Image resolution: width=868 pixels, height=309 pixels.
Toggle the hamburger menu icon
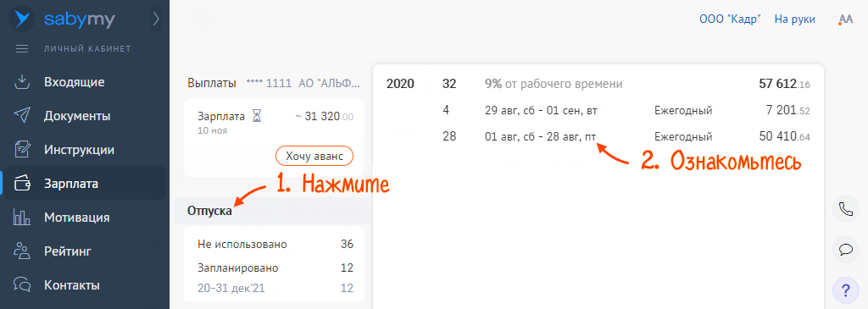[x=21, y=48]
